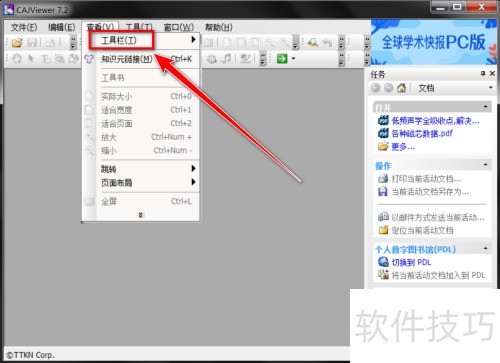Image resolution: width=500 pixels, height=363 pixels.
Task: Click ©TTKN Corp. status bar text
Action: 30,355
